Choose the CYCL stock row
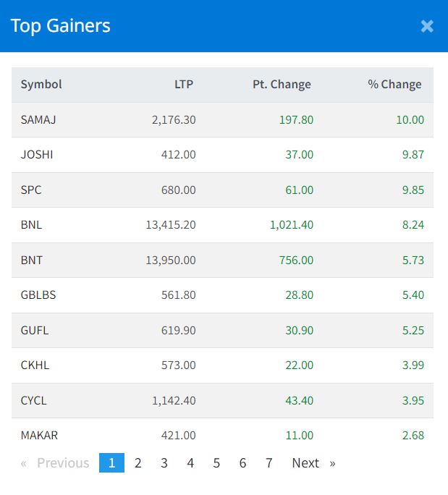448x495 pixels. 35,401
